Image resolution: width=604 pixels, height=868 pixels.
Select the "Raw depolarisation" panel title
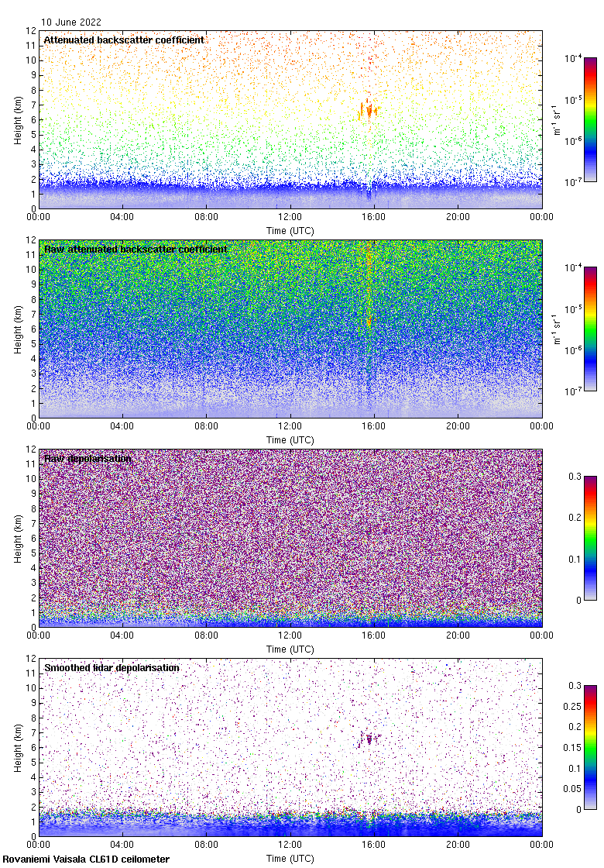tap(88, 458)
